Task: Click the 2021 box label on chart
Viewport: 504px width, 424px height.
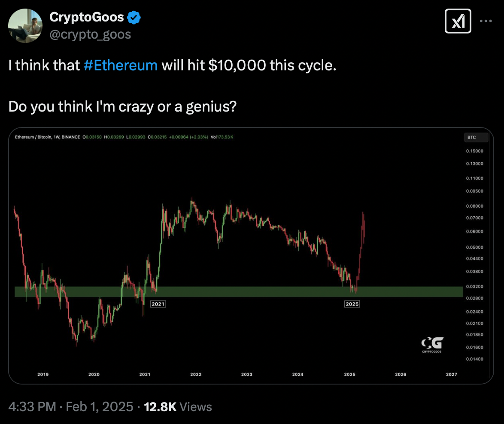Action: click(158, 304)
